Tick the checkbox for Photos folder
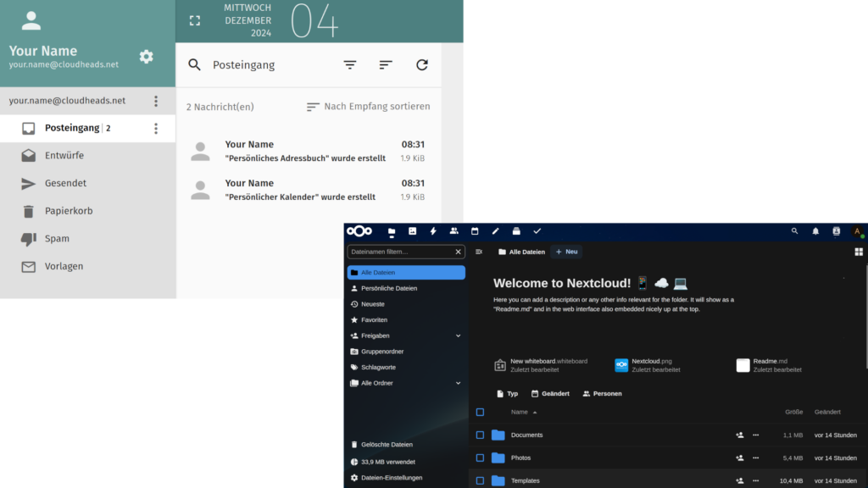868x488 pixels. tap(480, 458)
